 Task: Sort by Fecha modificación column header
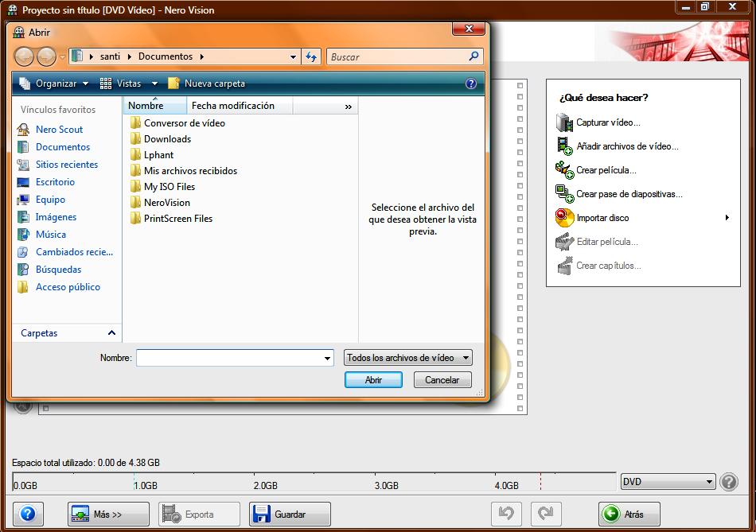pos(240,106)
